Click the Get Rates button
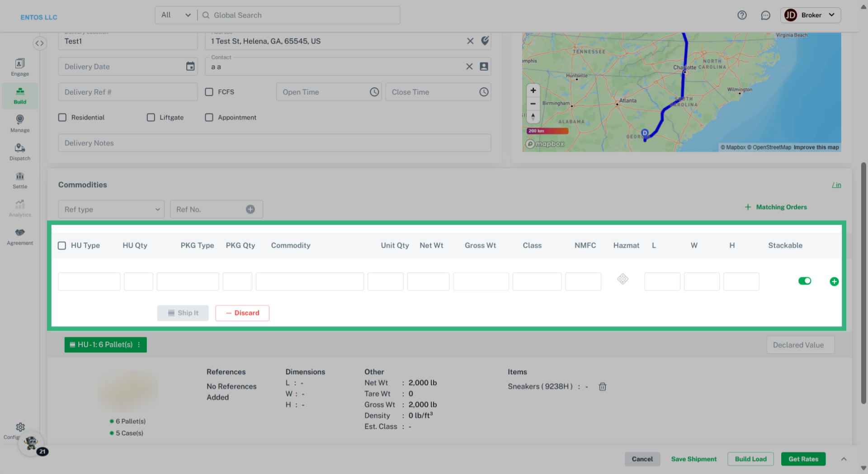Viewport: 868px width, 474px height. [803, 459]
